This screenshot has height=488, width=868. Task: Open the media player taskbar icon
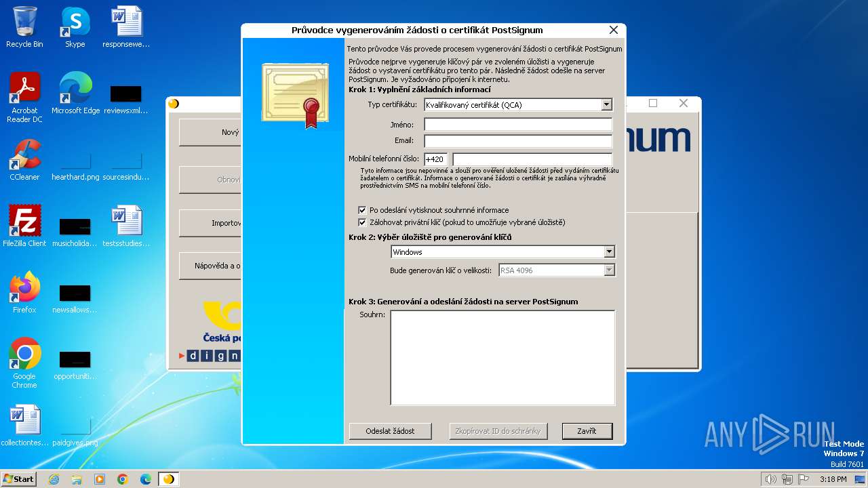pyautogui.click(x=100, y=479)
